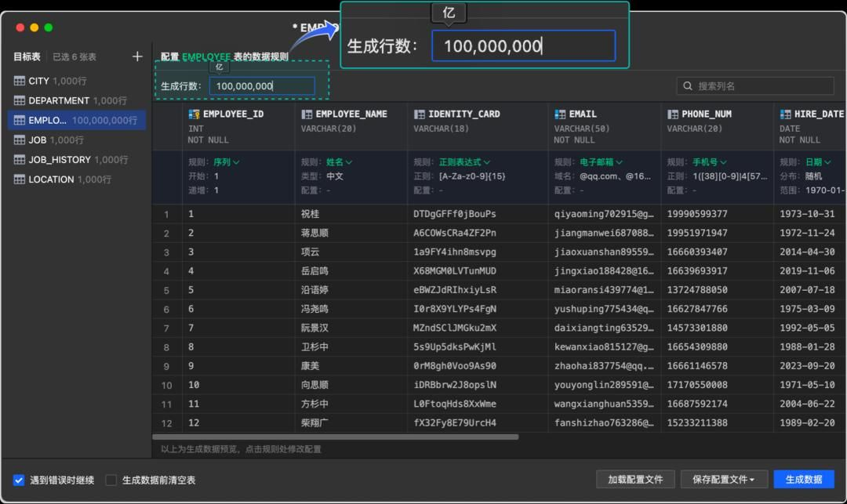Select the DEPARTMENT table in sidebar
Viewport: 847px width, 504px height.
coord(77,100)
